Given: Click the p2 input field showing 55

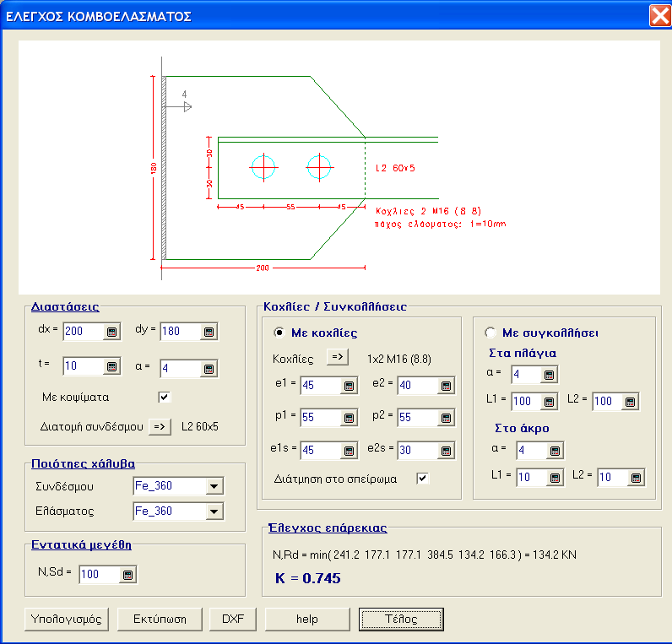Looking at the screenshot, I should pos(418,418).
